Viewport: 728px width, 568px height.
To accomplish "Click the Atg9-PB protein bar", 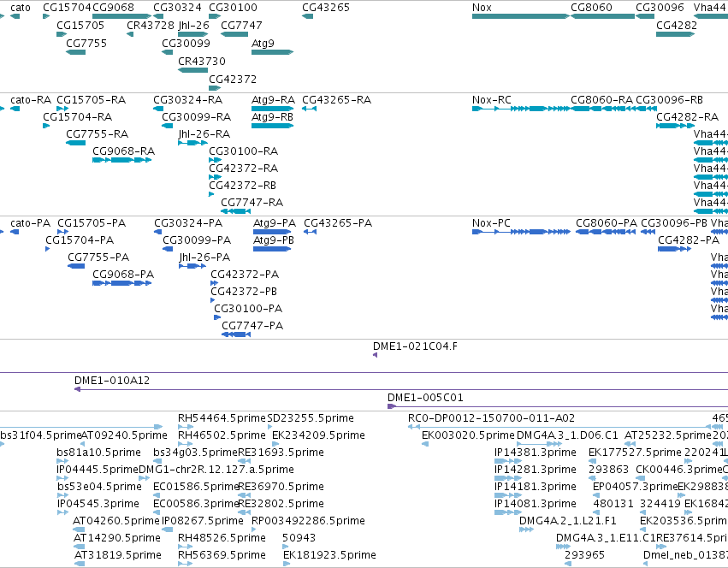I will 272,249.
